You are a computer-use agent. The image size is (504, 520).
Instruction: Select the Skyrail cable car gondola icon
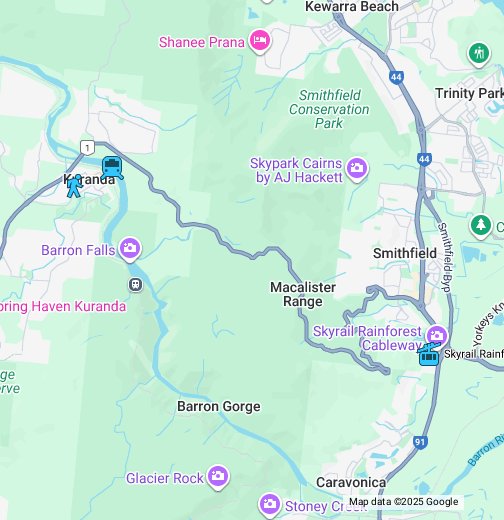click(x=429, y=355)
